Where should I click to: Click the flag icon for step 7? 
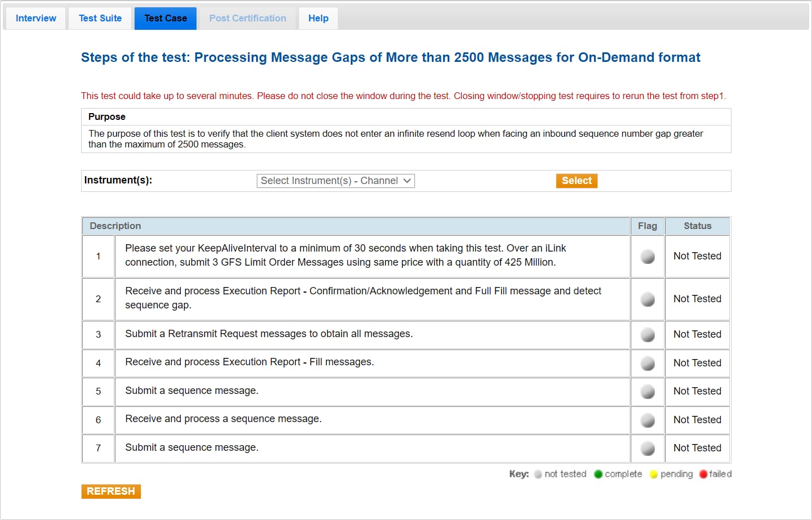point(648,449)
